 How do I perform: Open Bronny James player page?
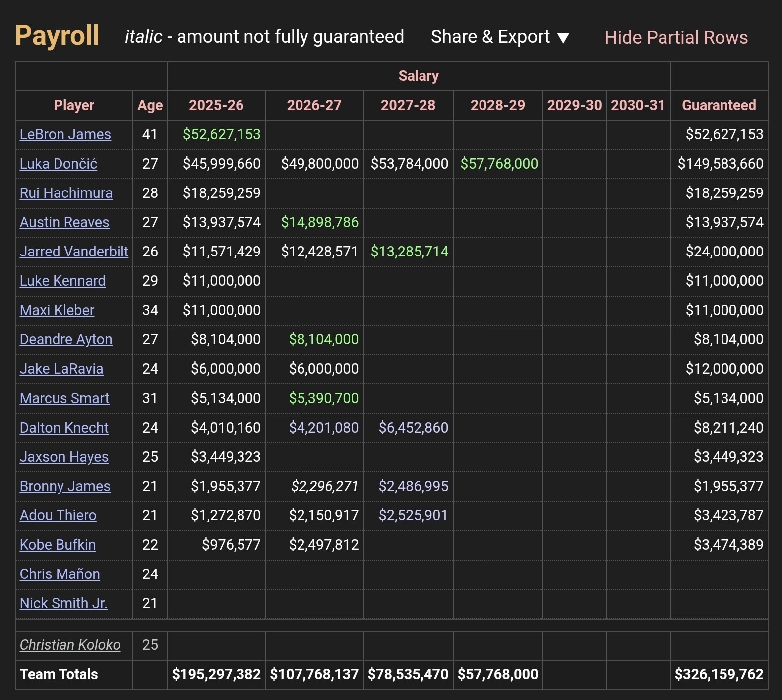point(65,486)
